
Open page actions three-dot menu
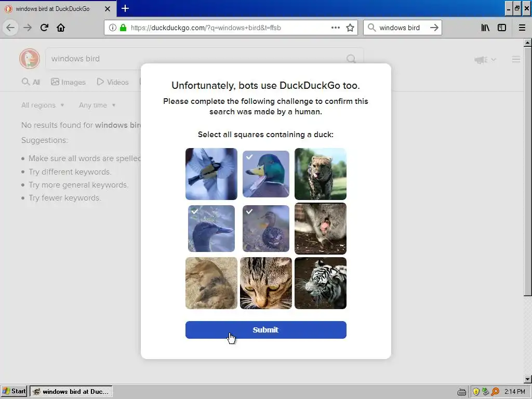tap(335, 28)
